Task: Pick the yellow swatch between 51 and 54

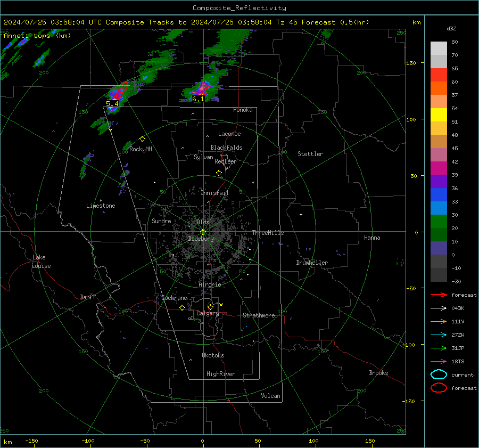Action: point(439,115)
